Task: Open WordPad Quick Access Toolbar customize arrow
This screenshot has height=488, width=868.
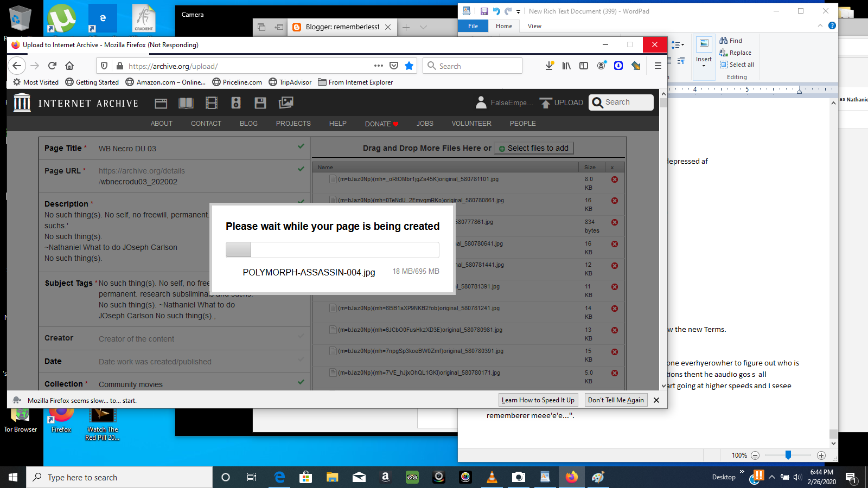Action: coord(518,11)
